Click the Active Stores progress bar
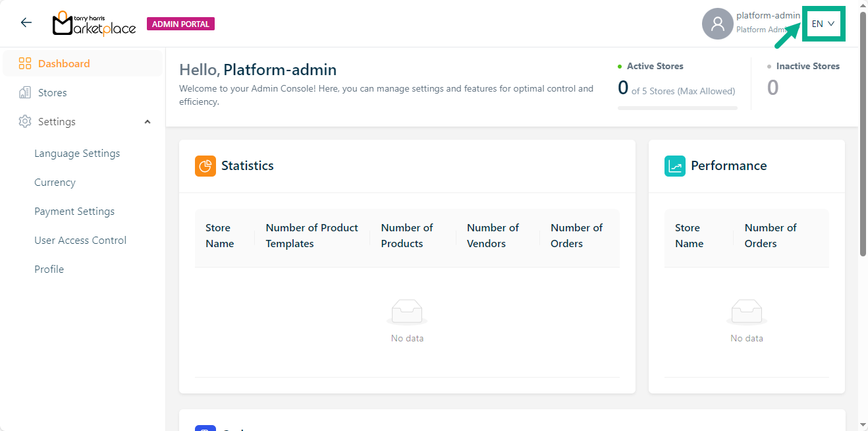This screenshot has height=431, width=868. click(677, 107)
